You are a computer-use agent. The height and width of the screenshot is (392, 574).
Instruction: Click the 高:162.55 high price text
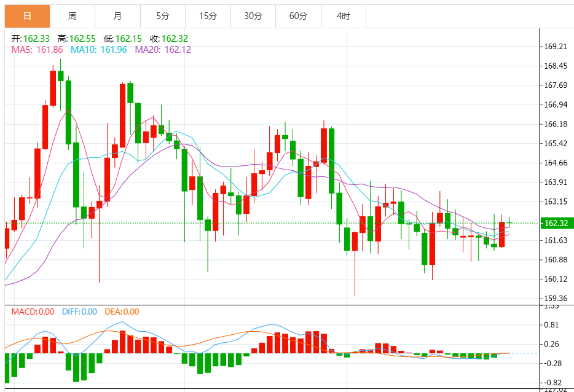click(76, 39)
